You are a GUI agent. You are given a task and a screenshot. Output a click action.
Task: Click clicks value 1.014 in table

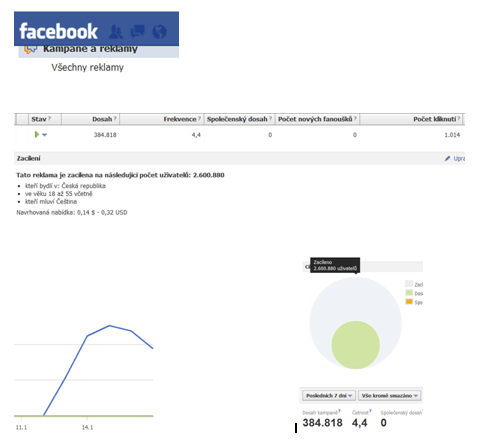pyautogui.click(x=452, y=135)
